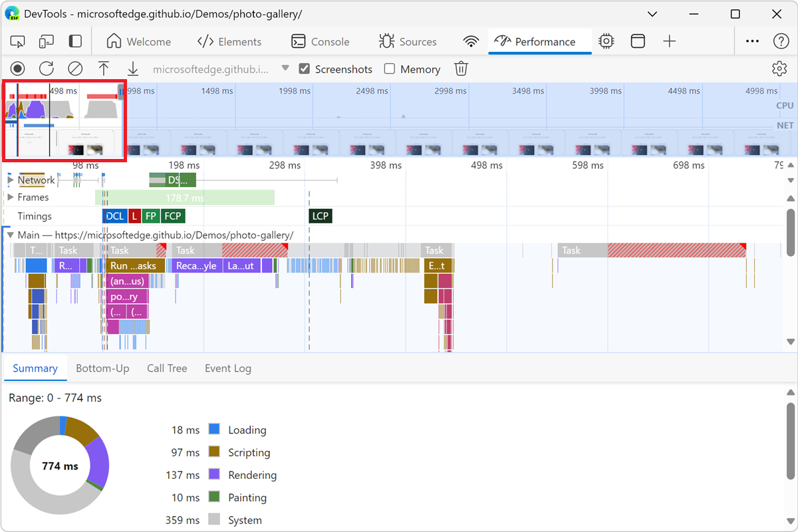Open the Bottom-Up tab
Screen dimensions: 798x532
pos(103,368)
